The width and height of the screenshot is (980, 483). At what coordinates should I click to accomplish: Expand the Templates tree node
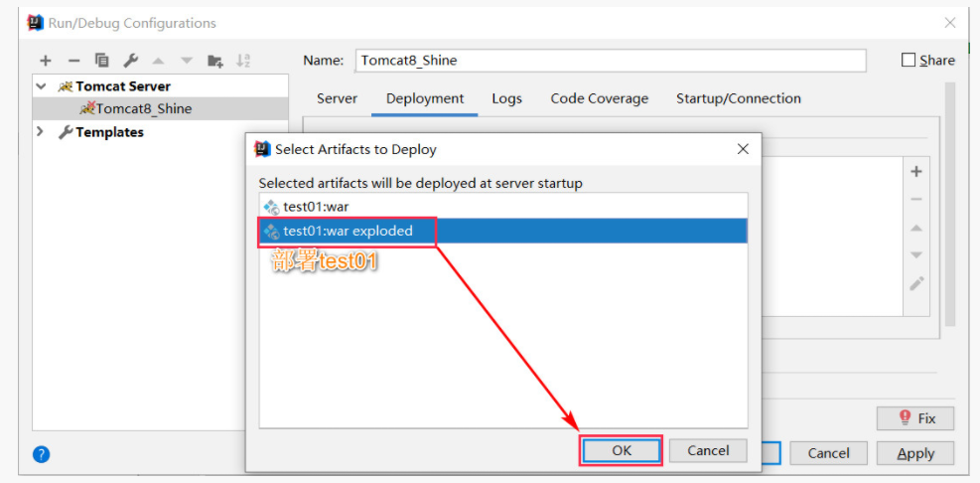42,132
